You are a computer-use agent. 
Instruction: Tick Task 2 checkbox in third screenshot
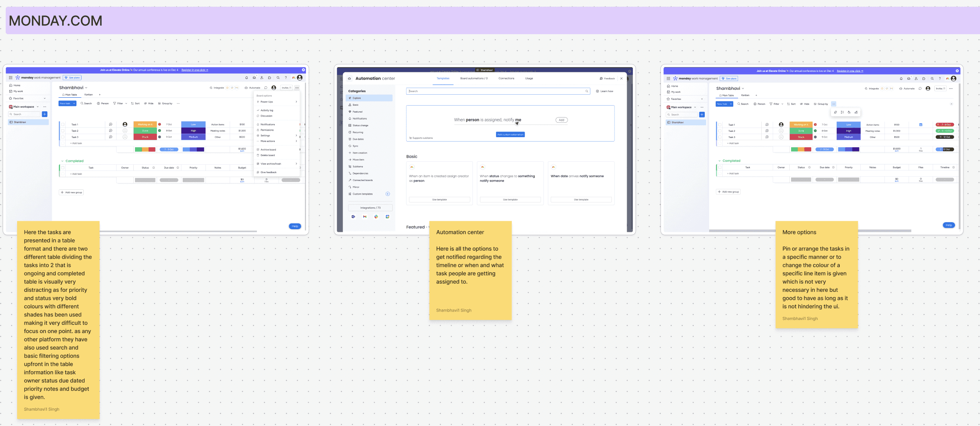pyautogui.click(x=720, y=131)
